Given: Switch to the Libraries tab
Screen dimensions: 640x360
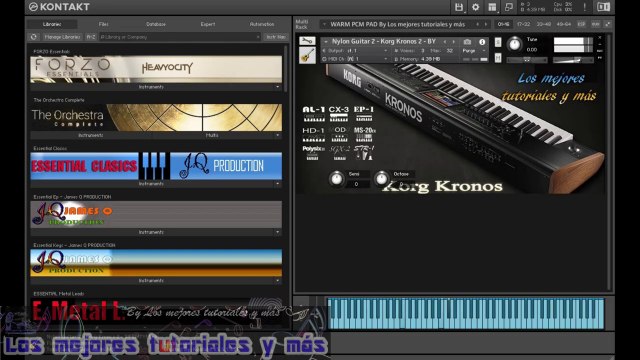Looking at the screenshot, I should (52, 24).
